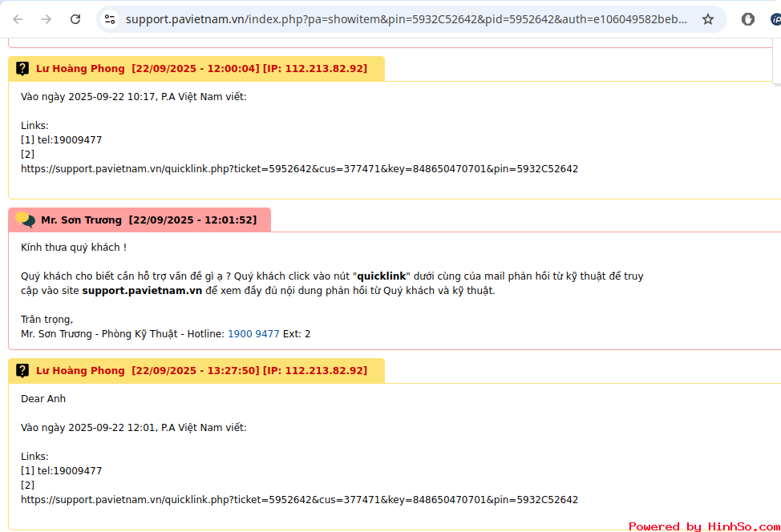
Task: Bookmark this page with the star icon
Action: (708, 19)
